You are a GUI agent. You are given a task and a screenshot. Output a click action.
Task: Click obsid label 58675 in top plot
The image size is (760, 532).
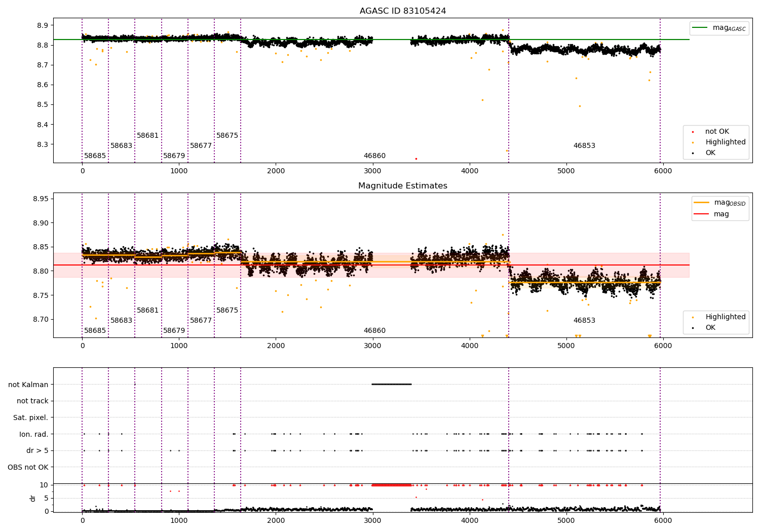tap(227, 136)
